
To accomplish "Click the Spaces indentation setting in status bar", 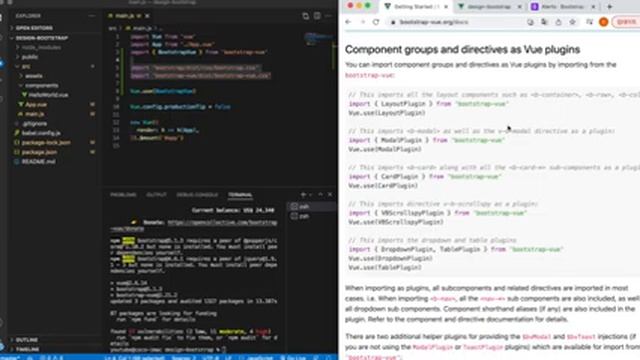I will [184, 358].
